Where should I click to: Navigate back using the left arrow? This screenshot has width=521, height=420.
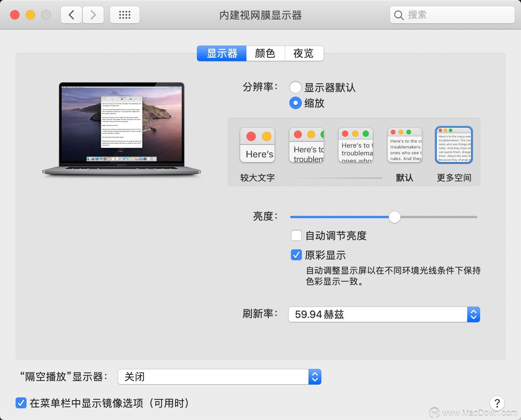71,14
